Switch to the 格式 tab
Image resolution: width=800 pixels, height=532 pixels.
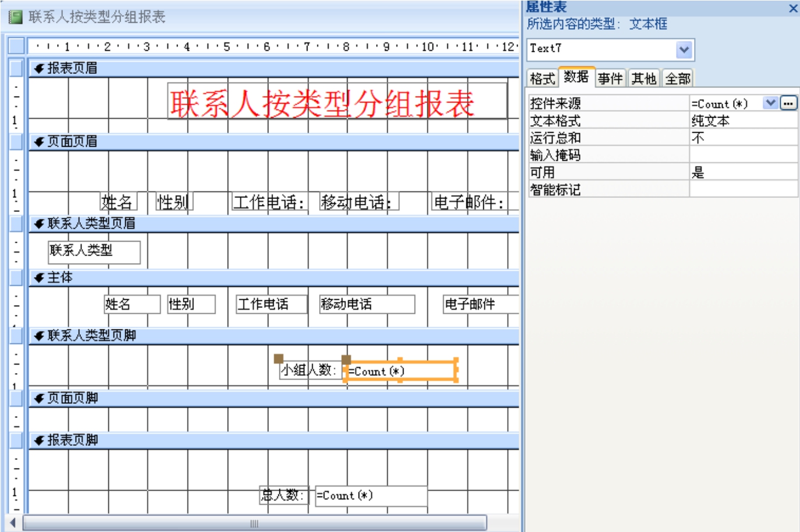pos(542,79)
